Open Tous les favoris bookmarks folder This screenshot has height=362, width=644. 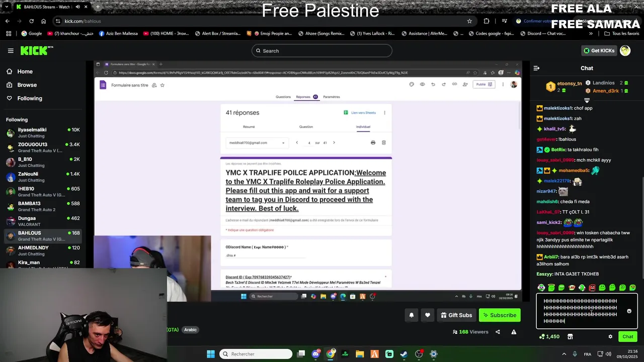[x=621, y=34]
